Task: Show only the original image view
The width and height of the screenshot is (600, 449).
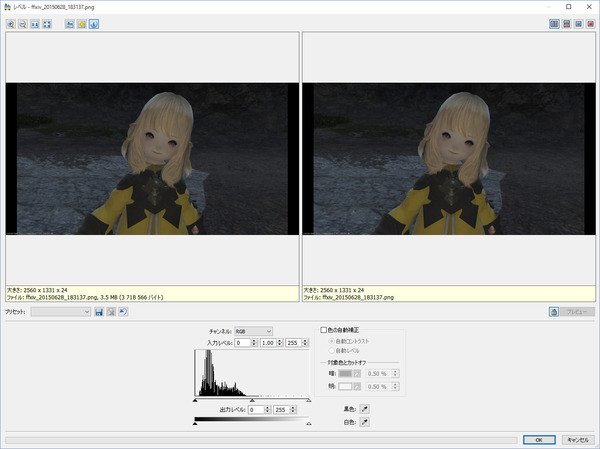Action: tap(579, 24)
